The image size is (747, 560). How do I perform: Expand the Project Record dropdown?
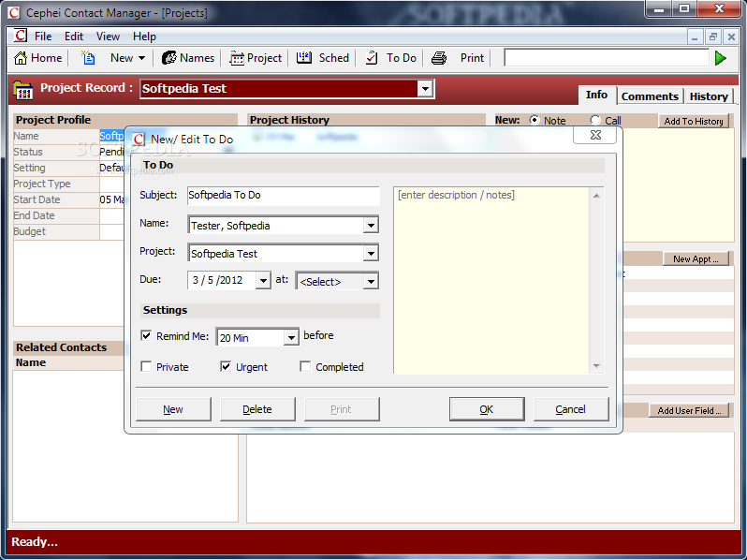pos(424,89)
